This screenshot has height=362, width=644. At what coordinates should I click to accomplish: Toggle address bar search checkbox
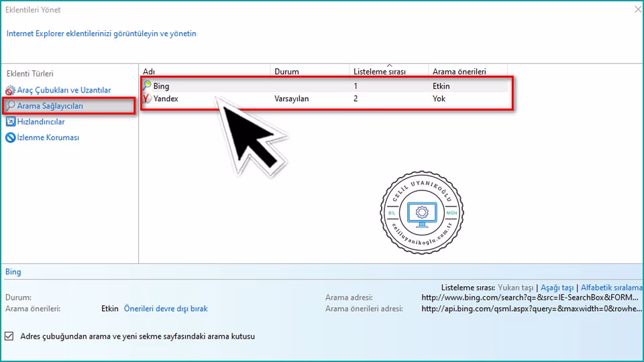9,336
